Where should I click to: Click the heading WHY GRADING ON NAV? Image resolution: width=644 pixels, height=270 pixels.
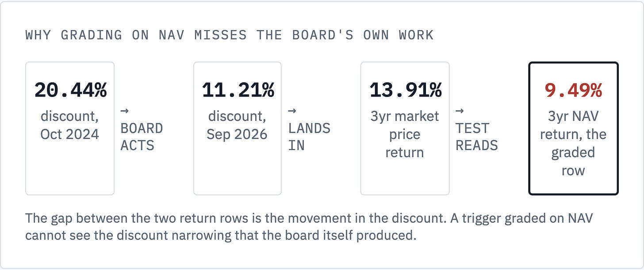106,35
